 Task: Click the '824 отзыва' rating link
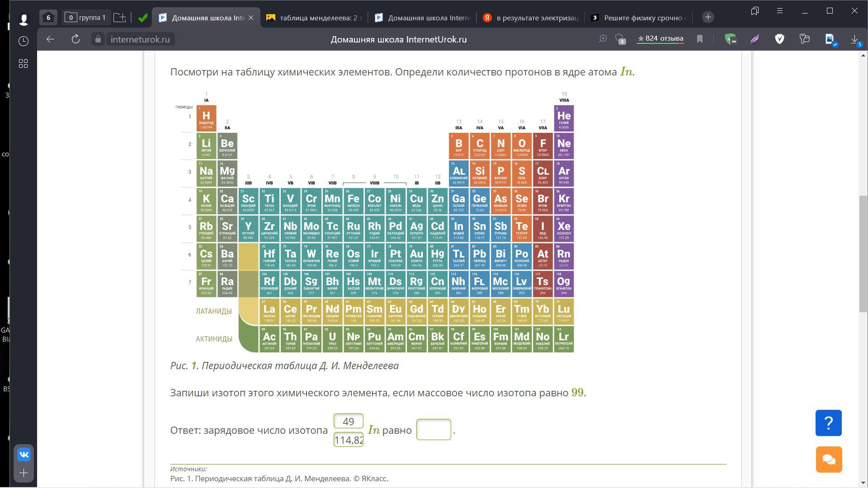click(660, 39)
